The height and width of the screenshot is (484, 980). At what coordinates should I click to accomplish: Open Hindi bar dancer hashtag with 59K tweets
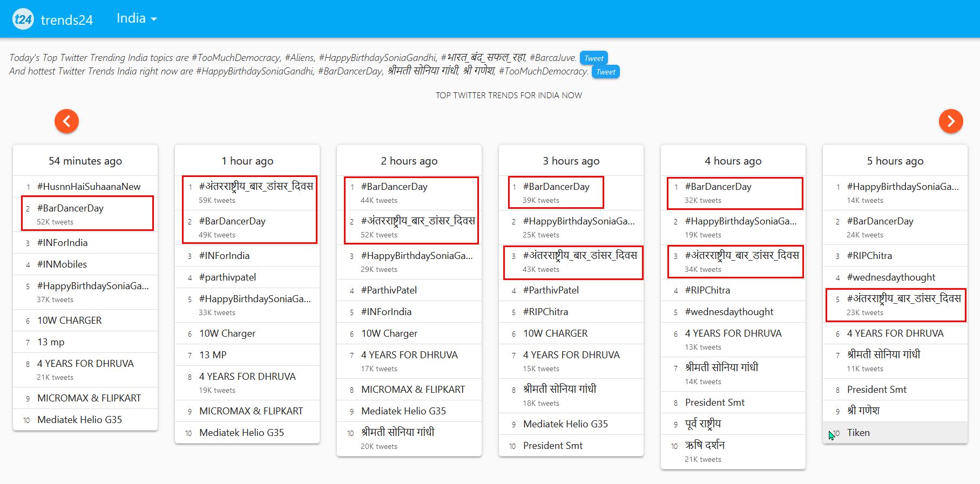pos(256,187)
